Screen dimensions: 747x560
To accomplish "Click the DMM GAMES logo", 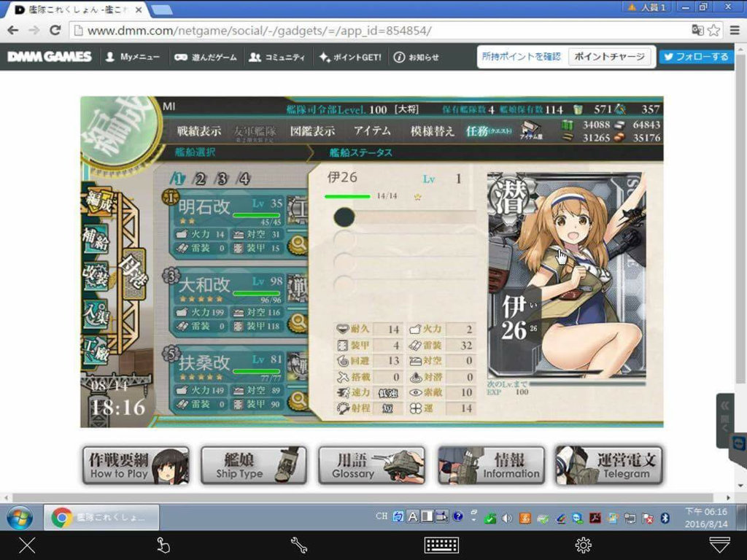I will pyautogui.click(x=50, y=57).
